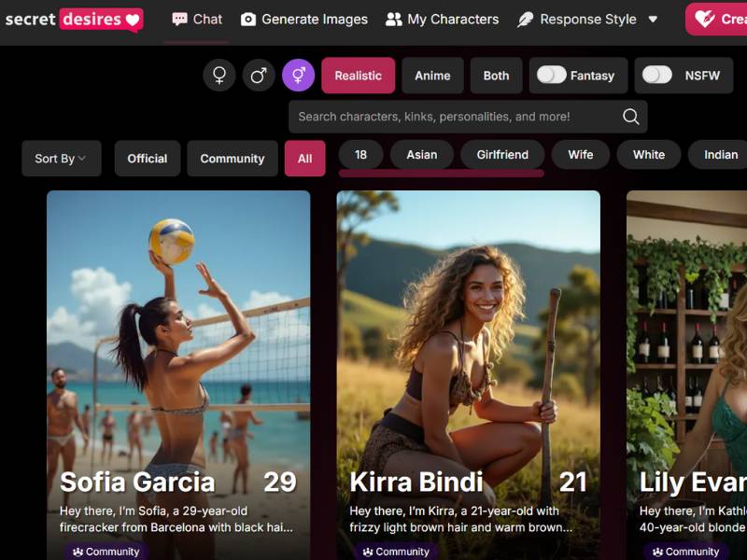Click the search magnifier icon

pos(631,117)
